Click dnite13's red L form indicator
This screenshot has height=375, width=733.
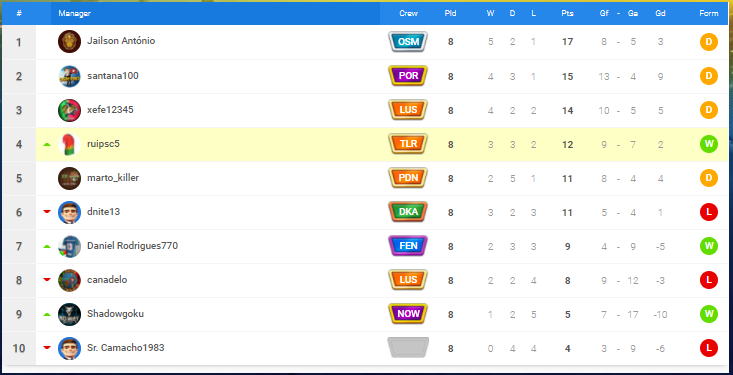[x=709, y=212]
